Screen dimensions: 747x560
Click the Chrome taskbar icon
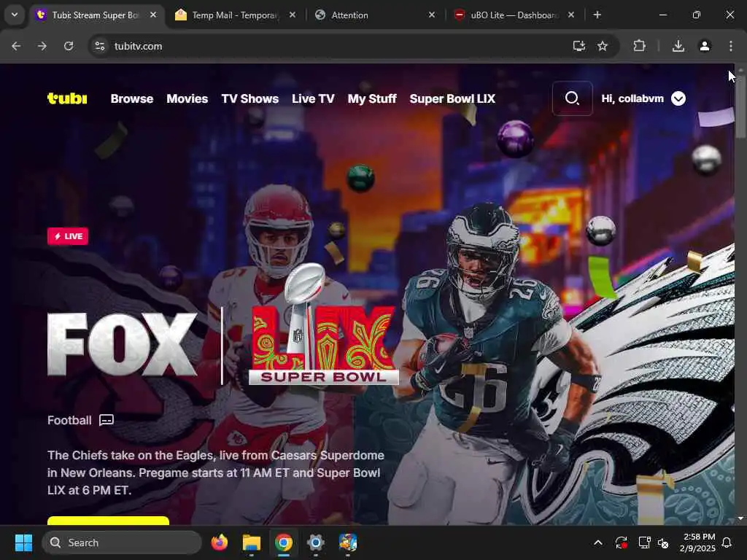284,542
